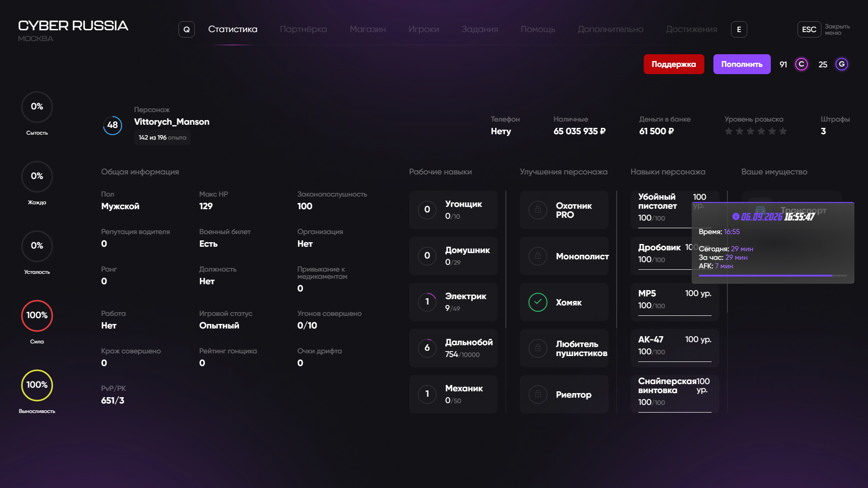
Task: Select the Дальнобой work skill card
Action: (453, 348)
